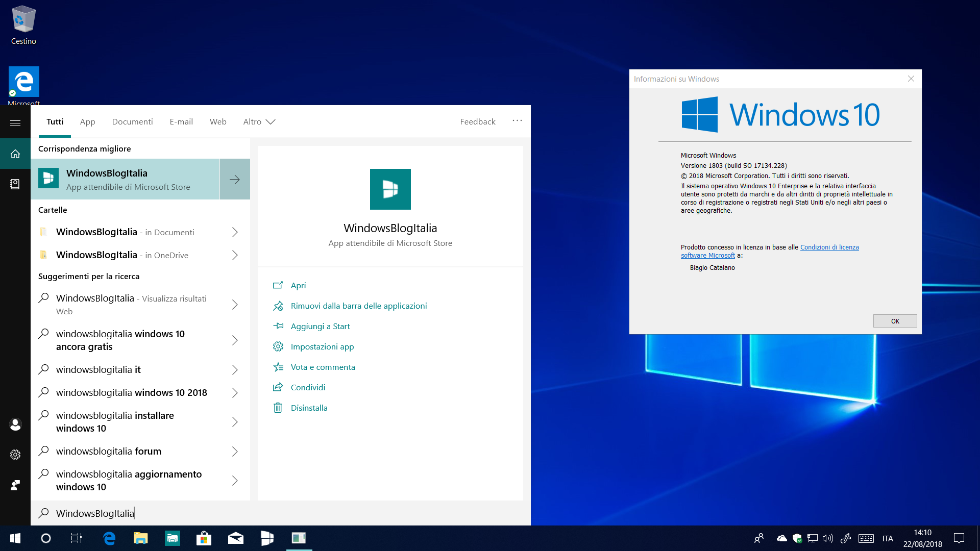
Task: Click the active winver taskbar icon
Action: click(x=299, y=538)
